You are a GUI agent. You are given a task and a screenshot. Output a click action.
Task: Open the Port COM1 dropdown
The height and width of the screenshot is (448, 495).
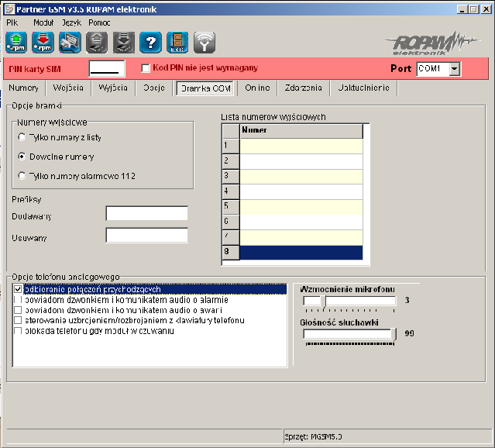click(x=454, y=68)
